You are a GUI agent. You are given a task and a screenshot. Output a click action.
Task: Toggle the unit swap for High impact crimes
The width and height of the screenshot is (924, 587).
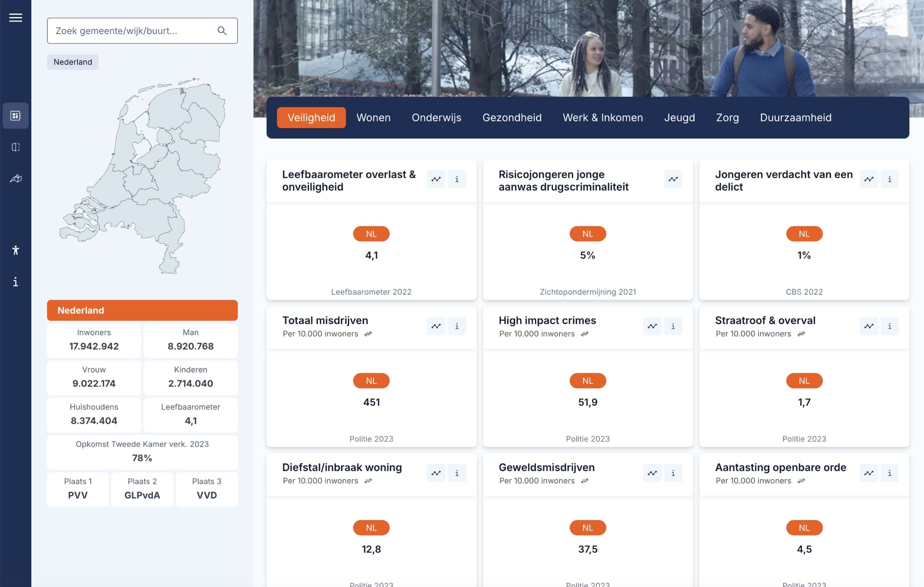pos(584,334)
